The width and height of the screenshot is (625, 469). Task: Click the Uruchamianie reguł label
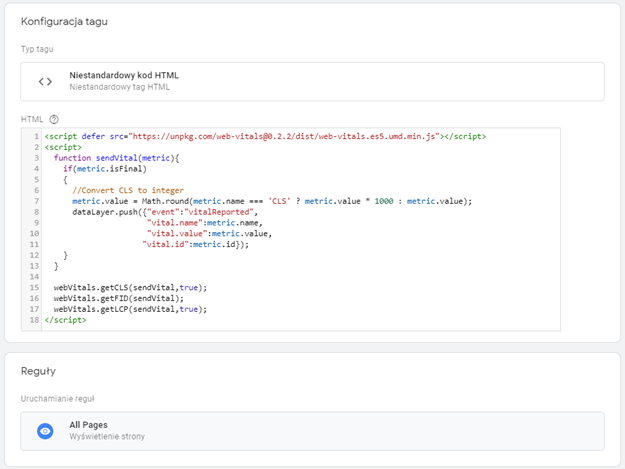(58, 398)
